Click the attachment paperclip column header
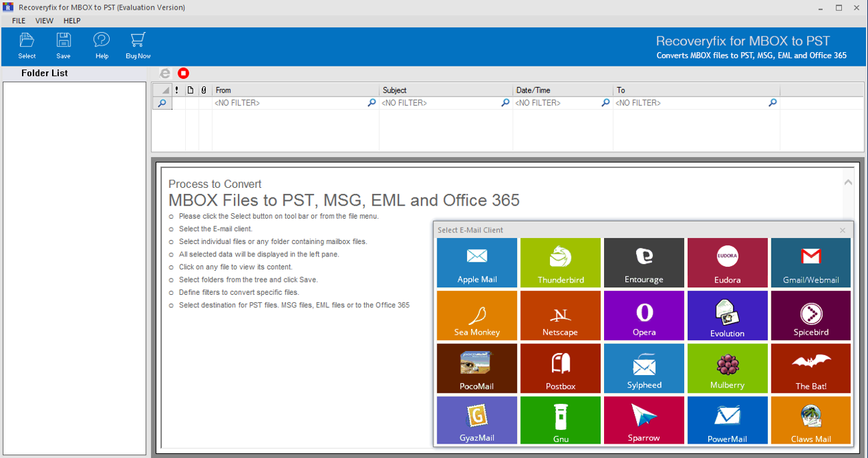868x458 pixels. click(205, 90)
